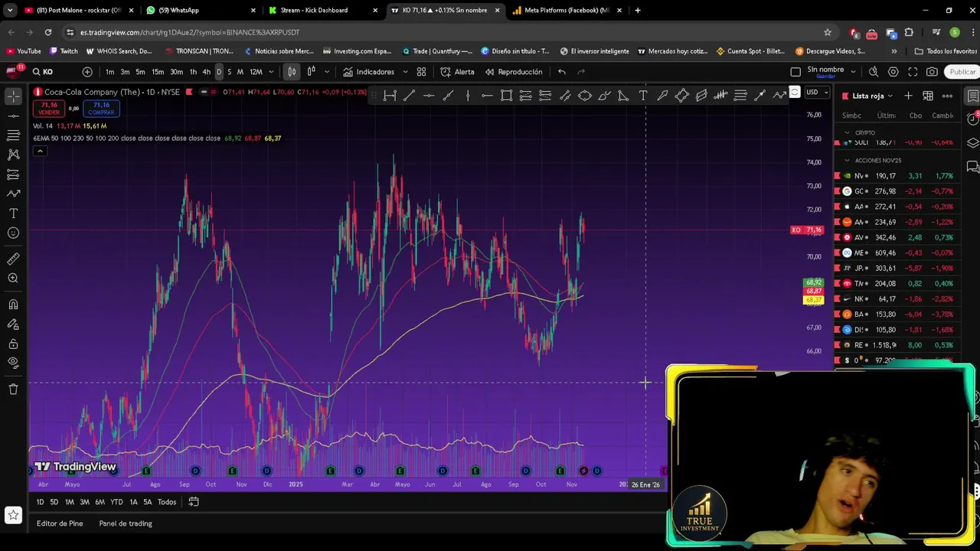This screenshot has width=980, height=551.
Task: Open the emoji icons tool
Action: [13, 233]
